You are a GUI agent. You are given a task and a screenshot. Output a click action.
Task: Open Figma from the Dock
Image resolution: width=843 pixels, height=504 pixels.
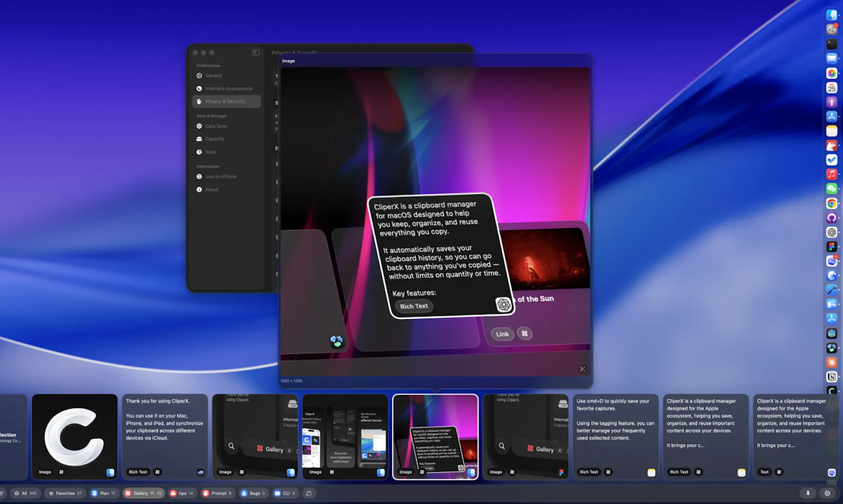pyautogui.click(x=831, y=246)
